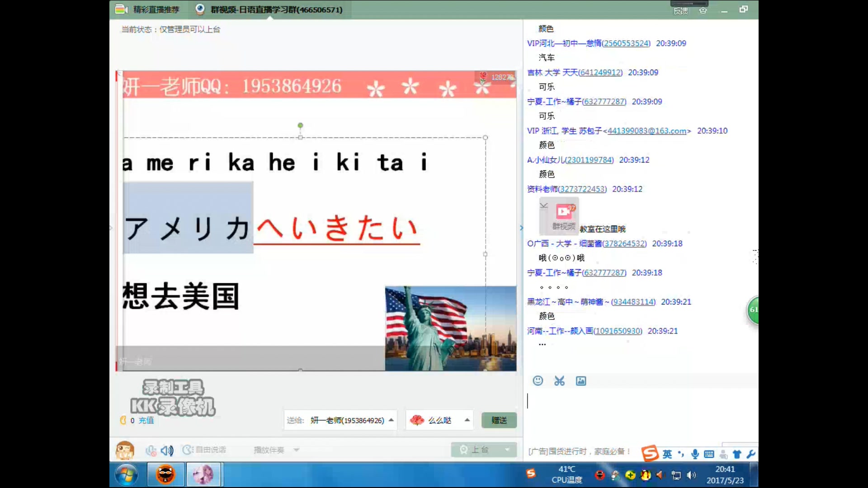Switch to 精彩直播推荐 tab

pos(148,9)
